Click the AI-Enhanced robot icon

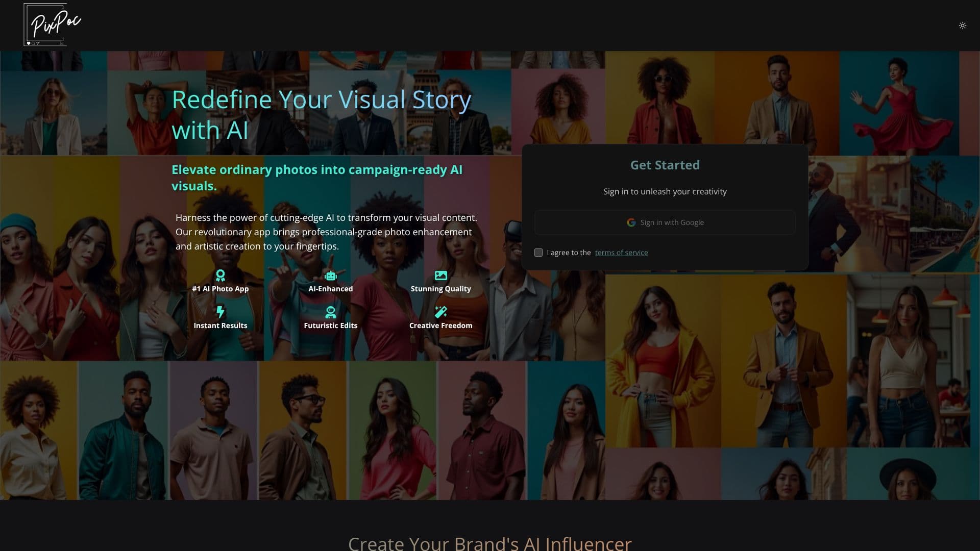tap(331, 275)
